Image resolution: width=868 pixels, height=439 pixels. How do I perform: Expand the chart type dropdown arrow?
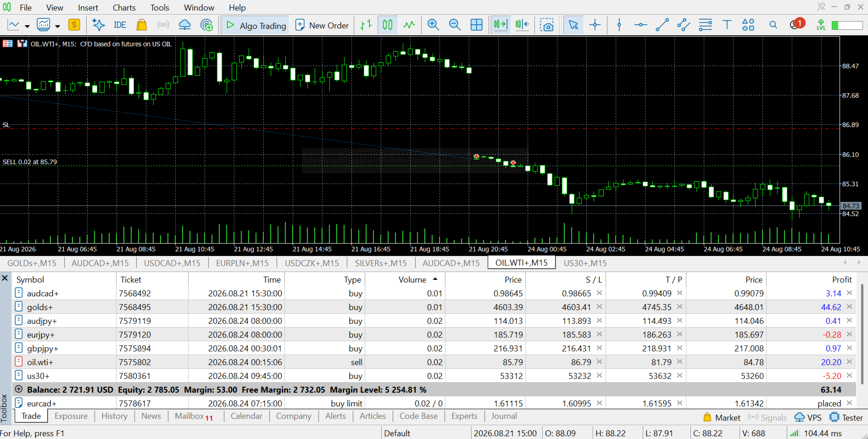point(27,26)
